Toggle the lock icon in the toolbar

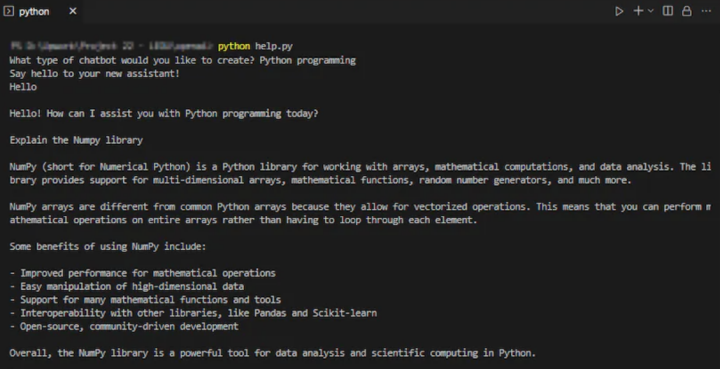687,11
